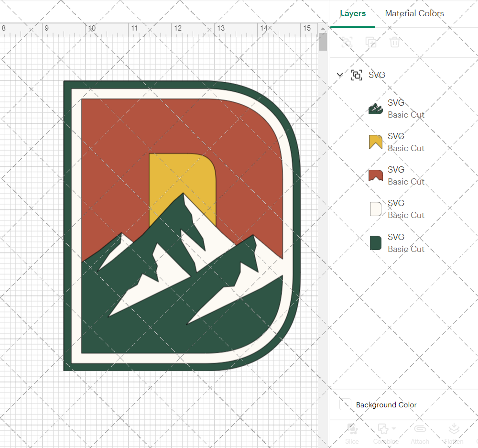The image size is (478, 448).
Task: Select the SVG group folder icon
Action: click(357, 75)
